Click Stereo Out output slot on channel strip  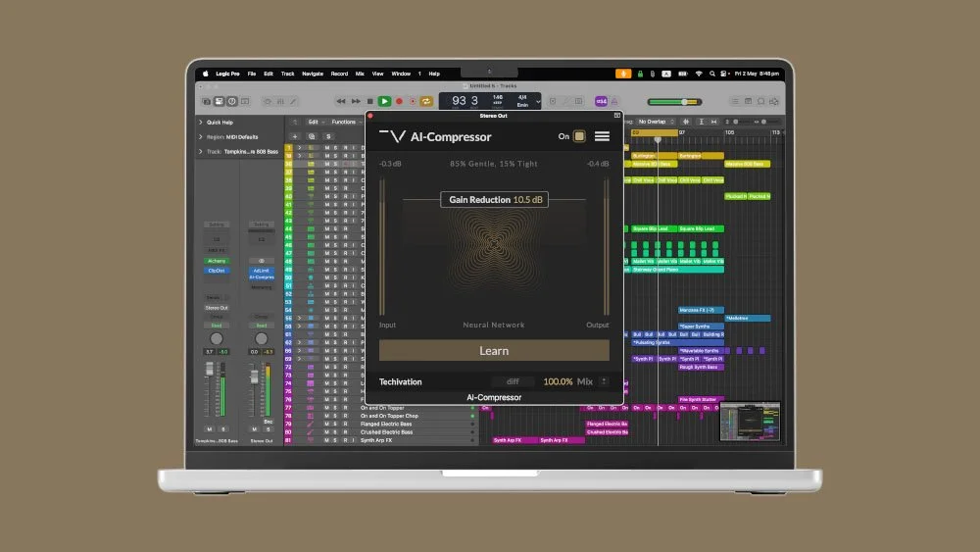(x=217, y=308)
